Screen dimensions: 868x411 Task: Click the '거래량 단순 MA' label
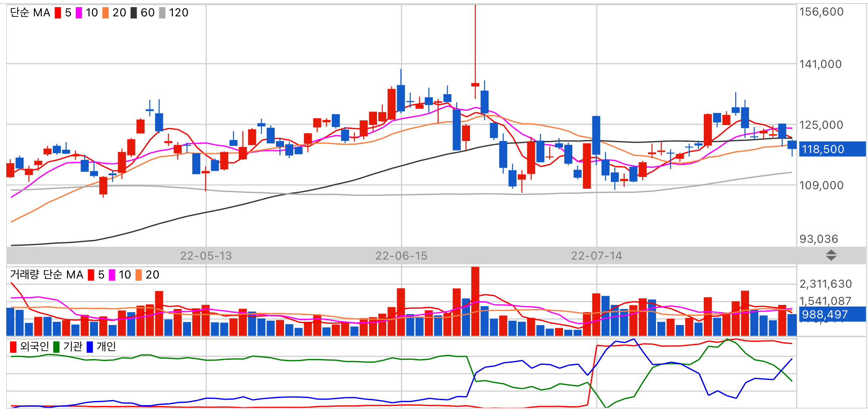coord(46,275)
